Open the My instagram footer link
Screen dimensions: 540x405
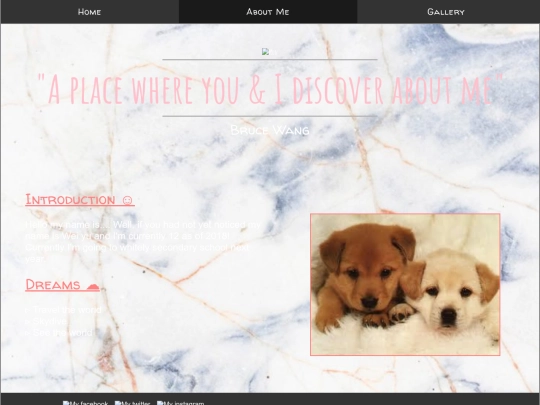pos(180,403)
